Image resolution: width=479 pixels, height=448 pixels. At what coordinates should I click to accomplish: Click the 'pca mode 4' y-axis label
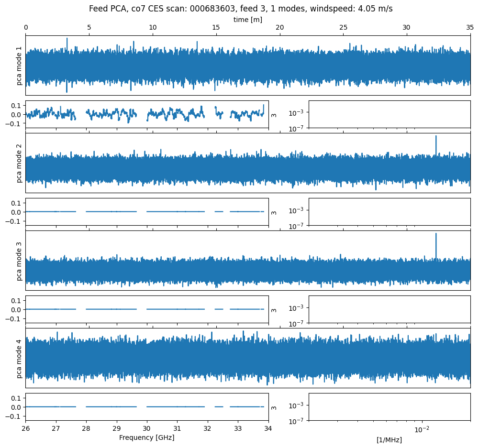click(x=19, y=358)
